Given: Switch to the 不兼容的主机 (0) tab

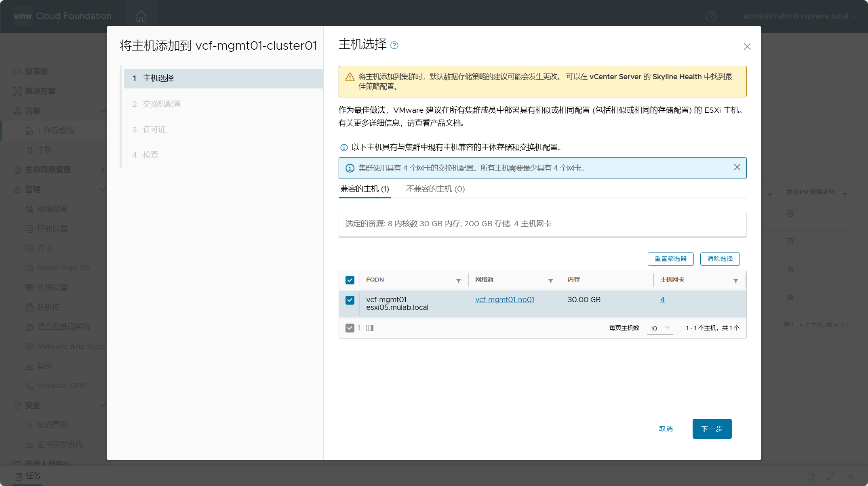Looking at the screenshot, I should 435,189.
